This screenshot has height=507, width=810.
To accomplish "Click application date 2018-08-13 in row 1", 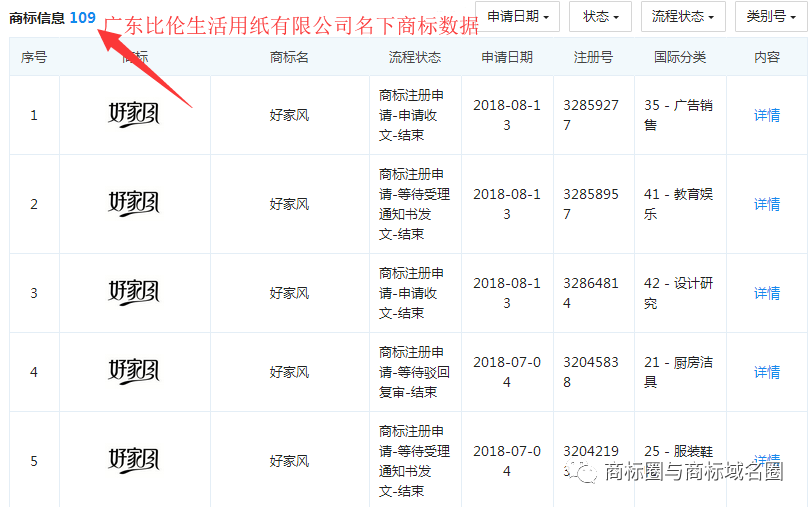I will [507, 115].
